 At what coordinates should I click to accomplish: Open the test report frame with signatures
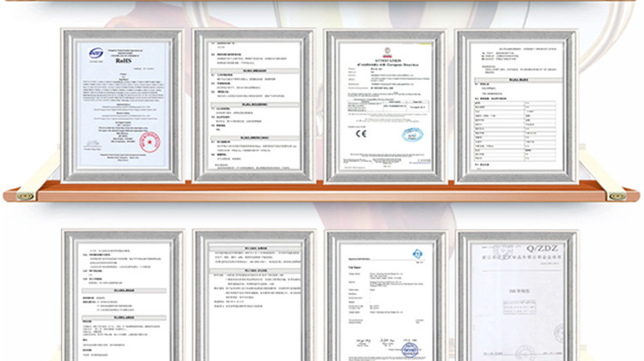coord(386,295)
